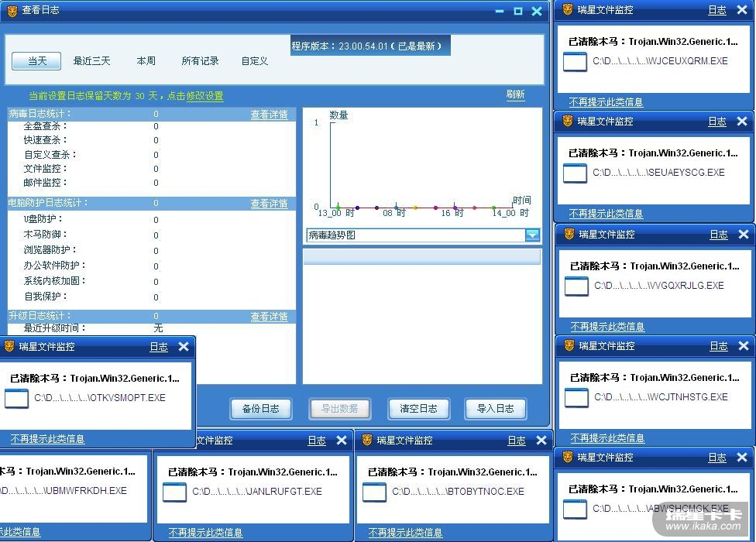Click file icon beside VVGQXRJLG.EXE
The image size is (756, 542).
click(x=576, y=286)
